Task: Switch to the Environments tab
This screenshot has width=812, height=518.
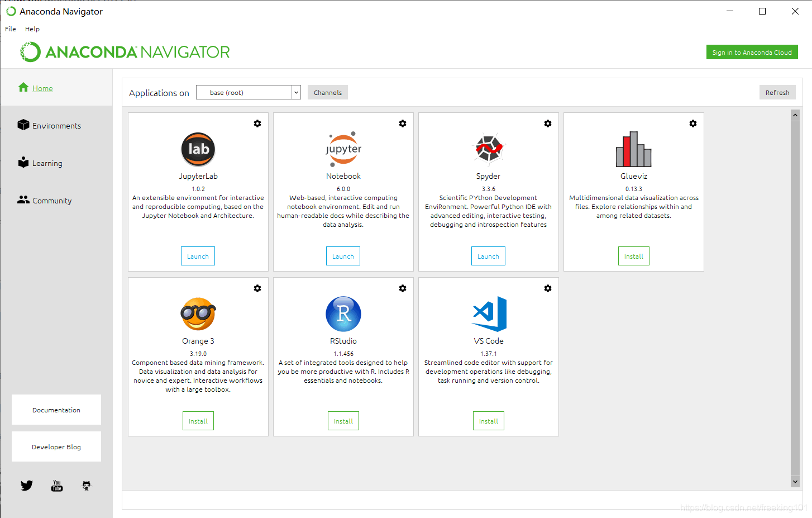Action: (x=56, y=126)
